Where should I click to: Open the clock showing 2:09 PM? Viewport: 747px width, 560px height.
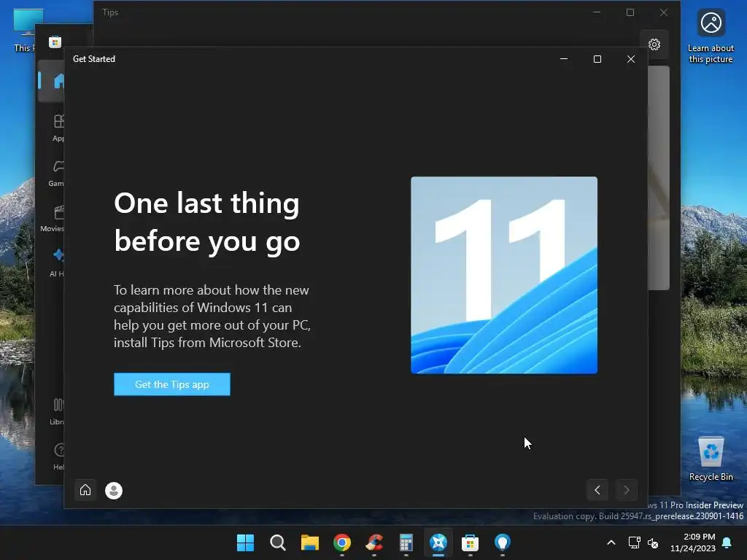click(x=693, y=542)
